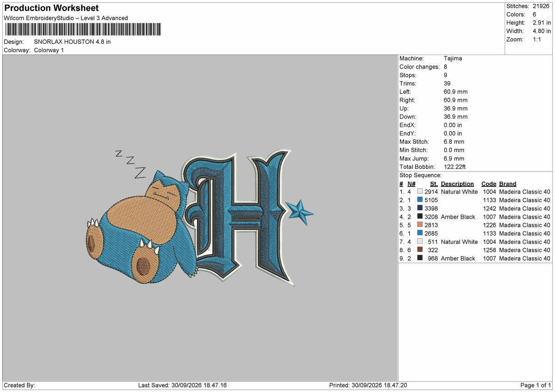Click Madeira Classic 40 in stop 8 row
This screenshot has height=392, width=555.
[524, 250]
